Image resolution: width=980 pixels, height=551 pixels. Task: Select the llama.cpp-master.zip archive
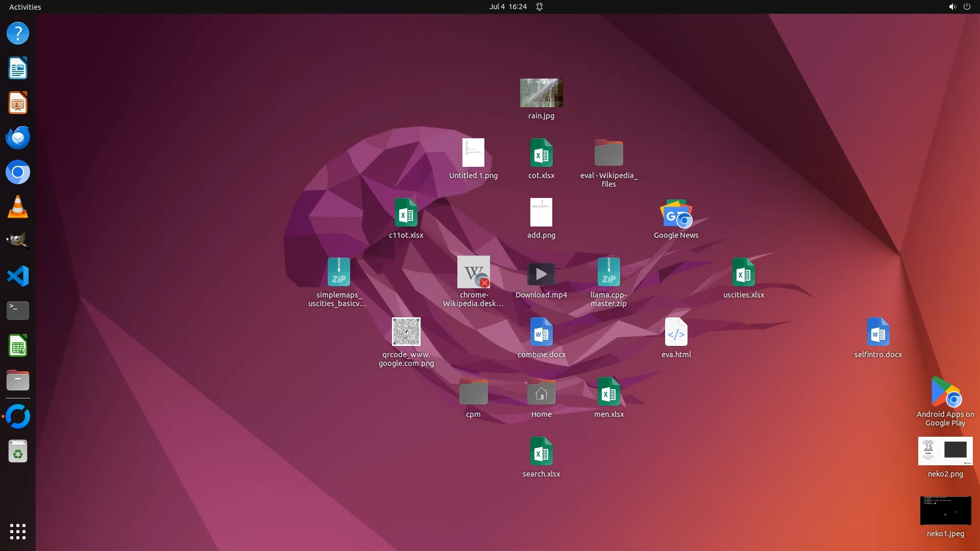608,272
